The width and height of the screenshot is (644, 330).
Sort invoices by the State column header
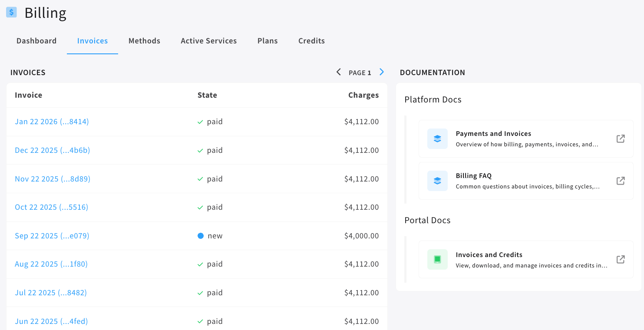coord(207,95)
